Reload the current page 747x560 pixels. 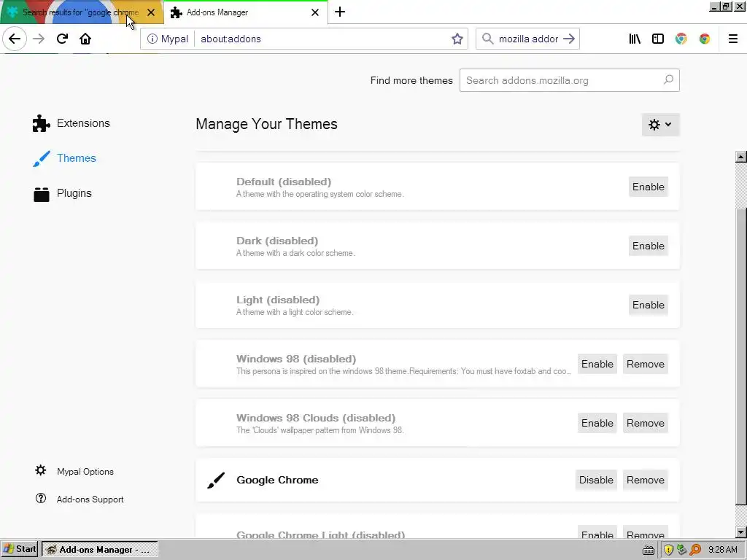pyautogui.click(x=62, y=39)
